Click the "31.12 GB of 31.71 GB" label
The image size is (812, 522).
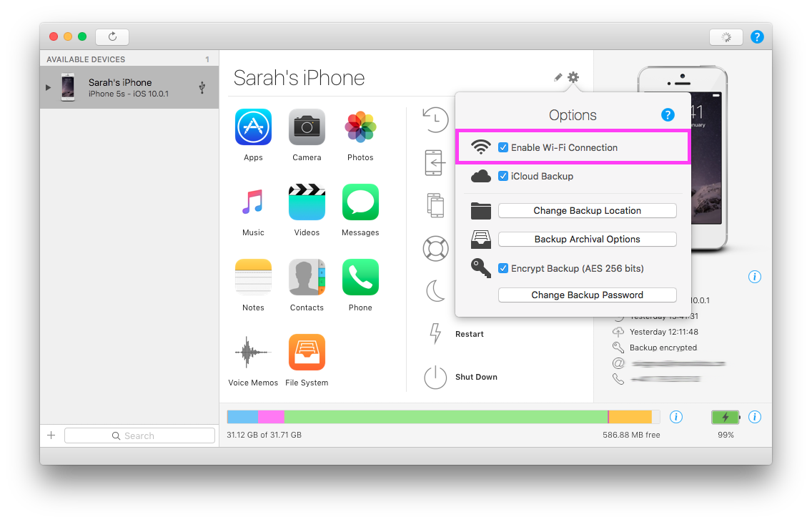(264, 435)
